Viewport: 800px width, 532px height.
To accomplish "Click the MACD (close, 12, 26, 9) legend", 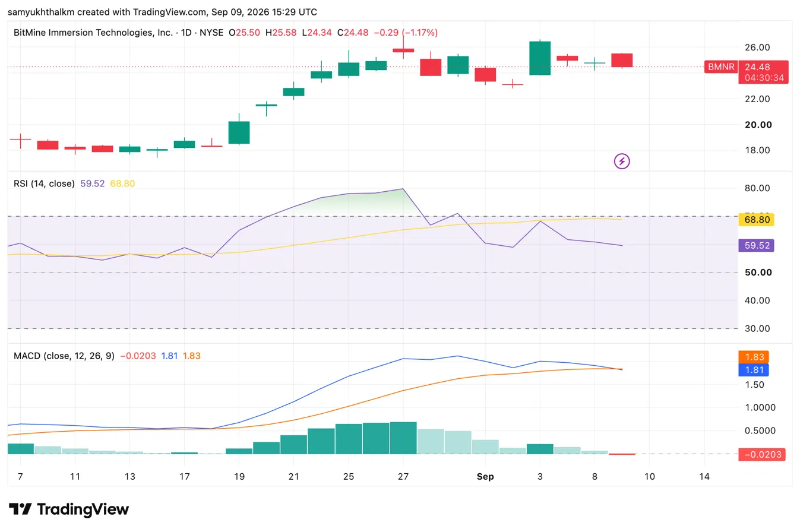I will (64, 356).
